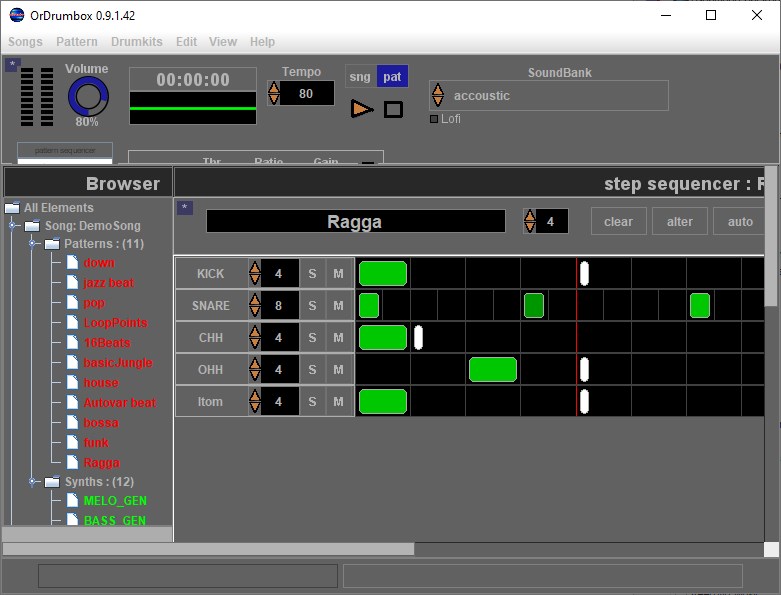
Task: Click the All Elements folder icon
Action: coord(12,208)
